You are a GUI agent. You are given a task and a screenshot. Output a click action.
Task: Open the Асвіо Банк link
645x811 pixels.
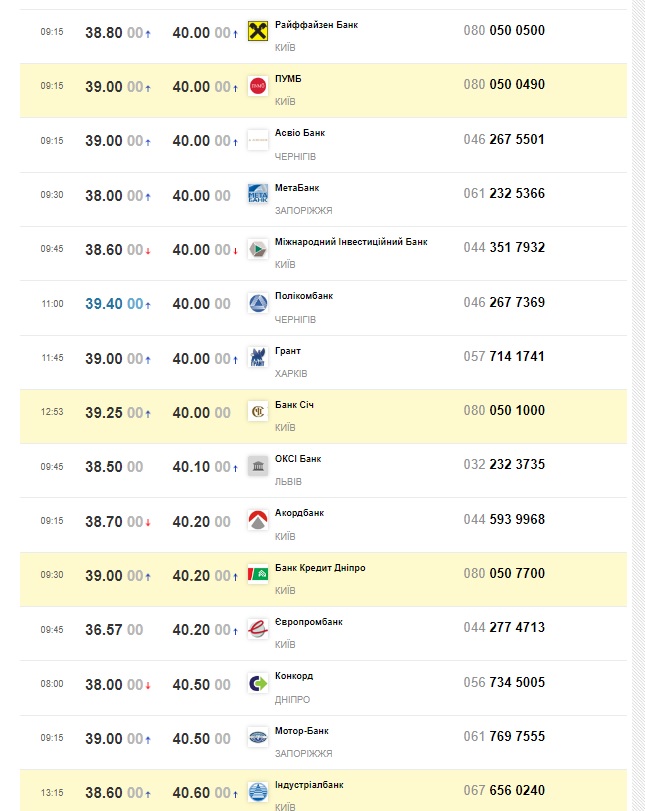pyautogui.click(x=300, y=133)
